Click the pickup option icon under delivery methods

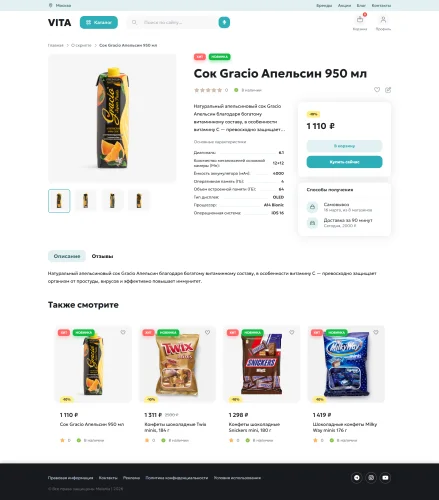312,207
